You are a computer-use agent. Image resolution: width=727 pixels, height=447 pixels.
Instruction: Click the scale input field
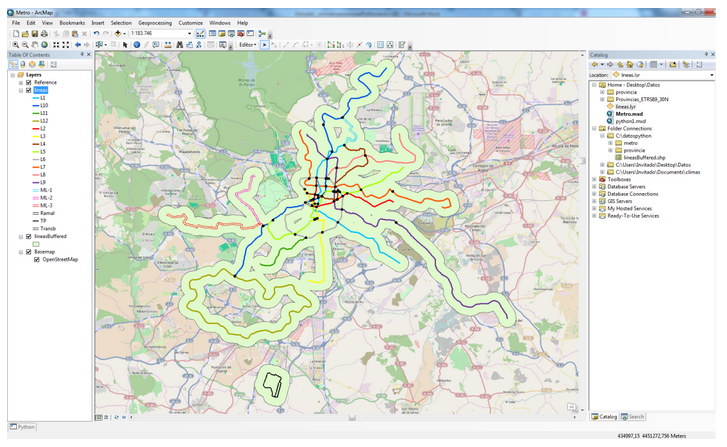click(x=158, y=33)
